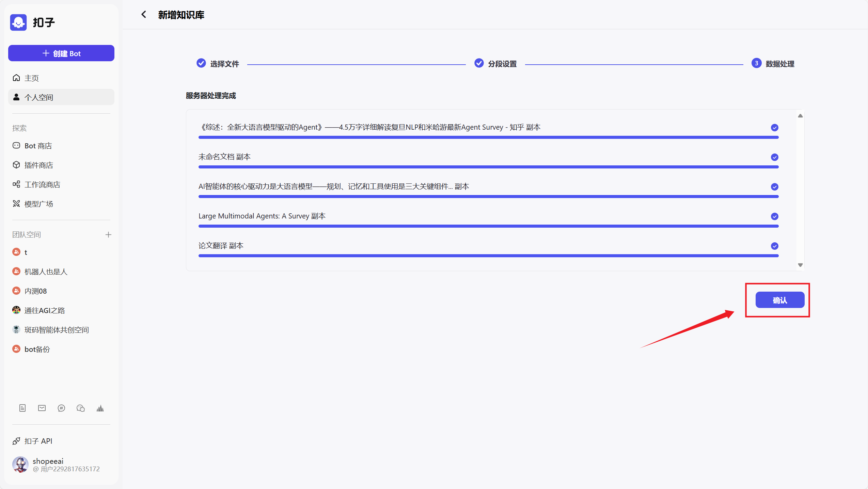The width and height of the screenshot is (868, 489).
Task: Click the file list scroll-down arrow
Action: [800, 265]
